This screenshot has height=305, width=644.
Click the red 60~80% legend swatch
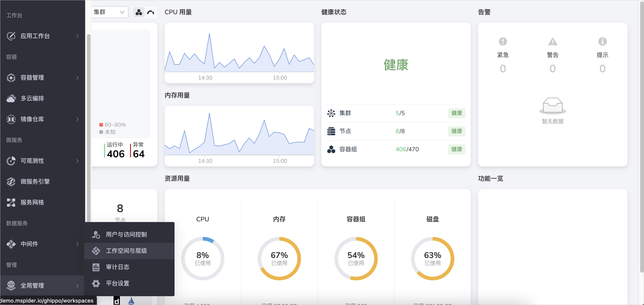tap(101, 125)
